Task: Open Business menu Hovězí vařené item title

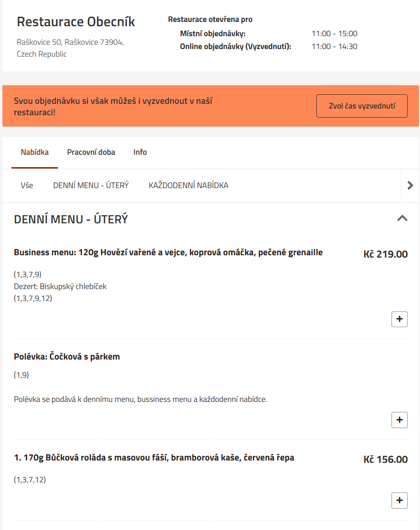Action: (x=168, y=252)
